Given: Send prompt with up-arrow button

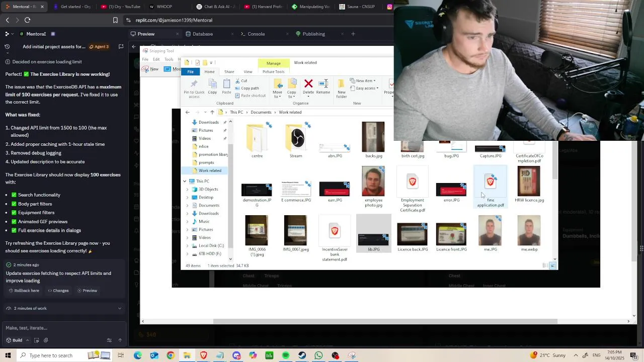Looking at the screenshot, I should tap(120, 340).
